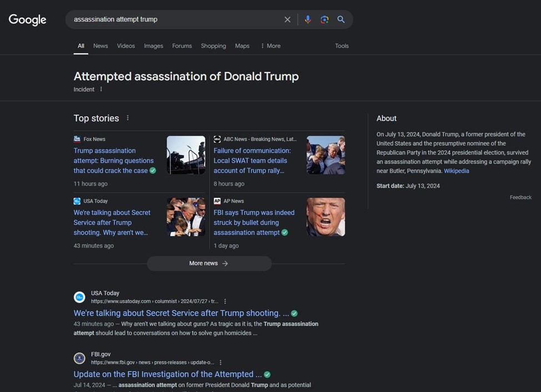541x392 pixels.
Task: Open options dots beside Incident label
Action: point(101,89)
